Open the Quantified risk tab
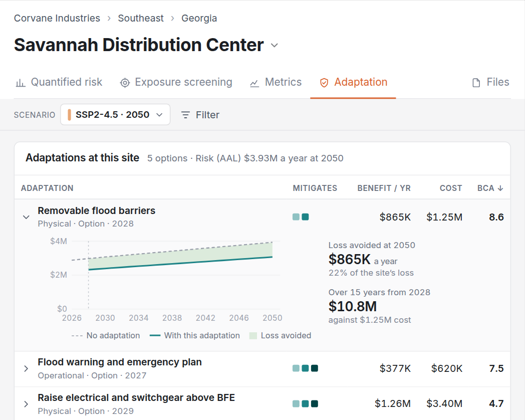The image size is (525, 420). tap(59, 82)
